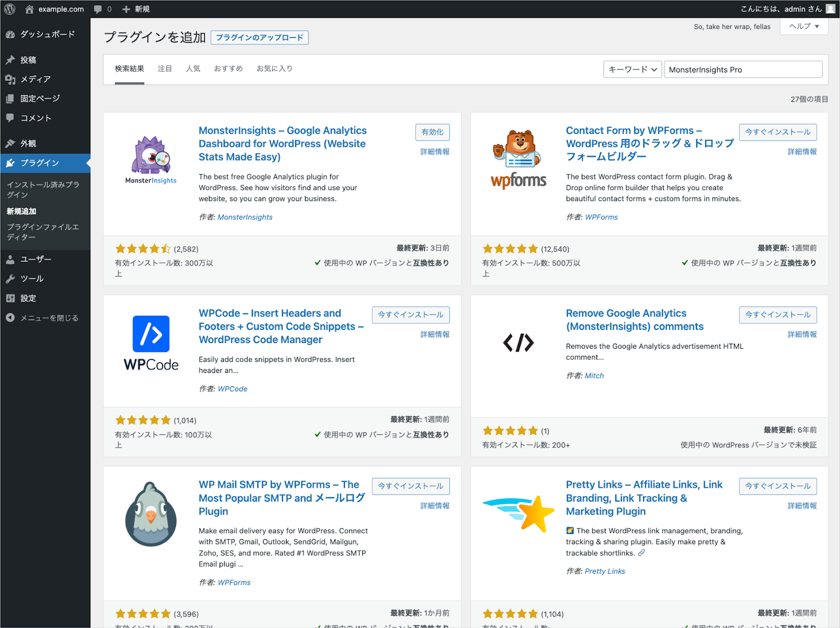Screen dimensions: 840x628
Task: Click the plugin search input field
Action: (x=743, y=69)
